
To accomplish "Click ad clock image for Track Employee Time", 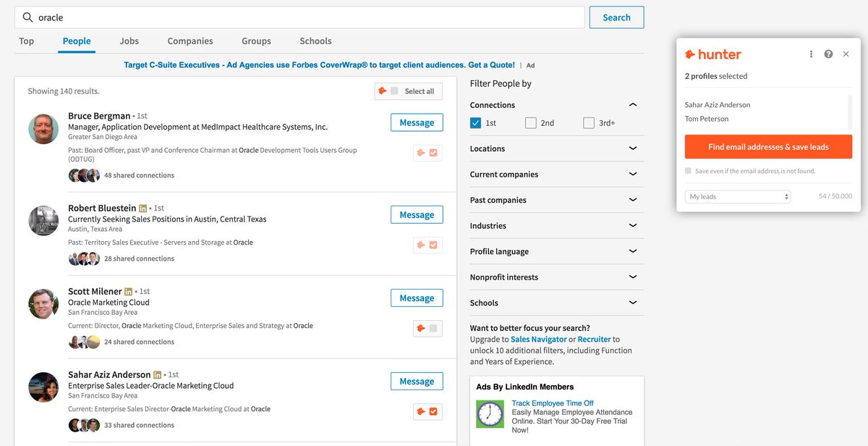I will tap(490, 414).
